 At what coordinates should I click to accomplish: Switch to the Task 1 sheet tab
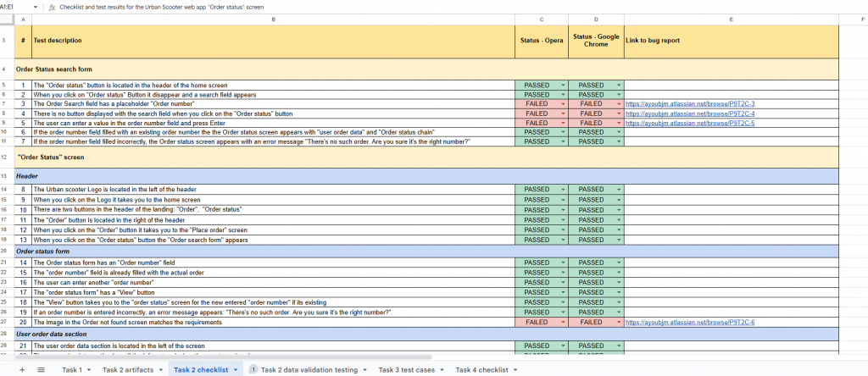71,370
